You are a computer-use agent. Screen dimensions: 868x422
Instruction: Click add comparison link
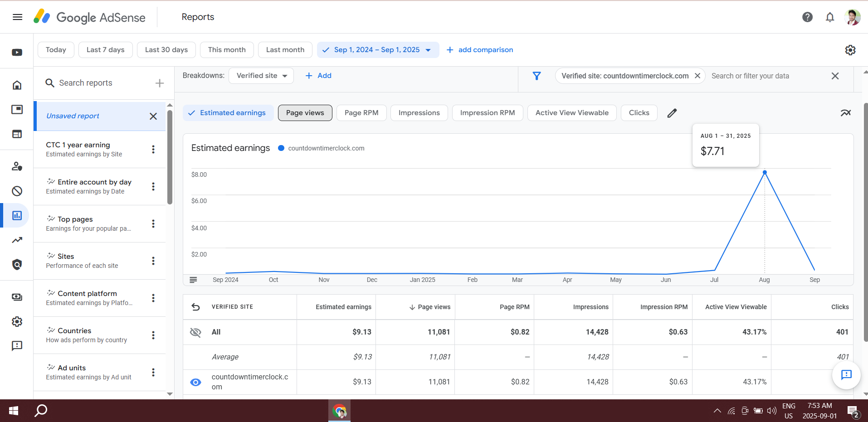click(480, 50)
